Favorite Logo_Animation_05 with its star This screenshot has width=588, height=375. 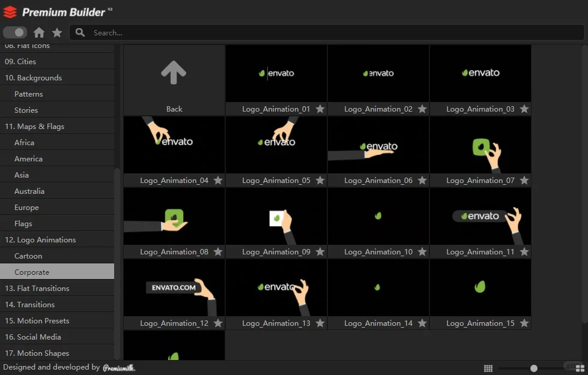coord(320,181)
